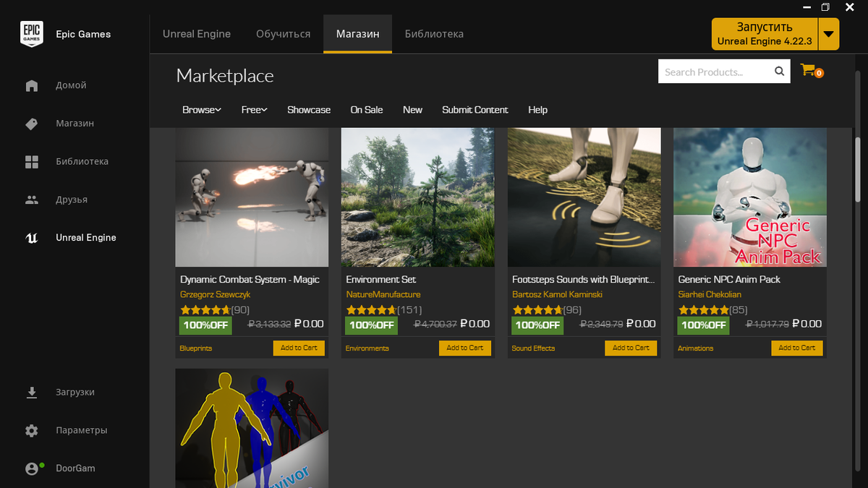Screen dimensions: 868x488
Task: Open the Help menu item
Action: [537, 110]
